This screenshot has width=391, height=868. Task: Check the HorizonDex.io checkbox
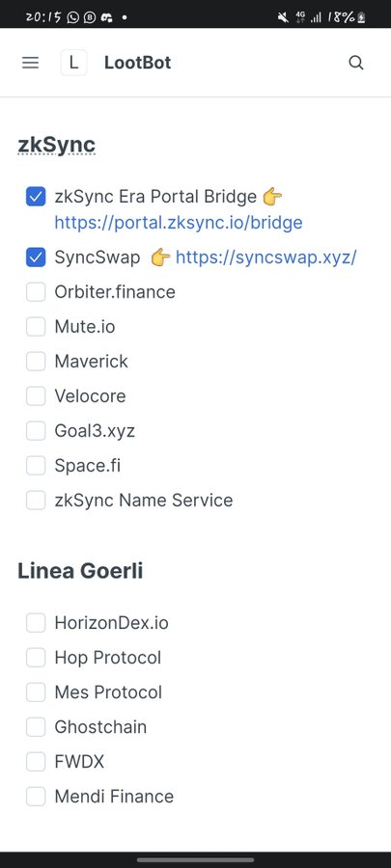point(36,623)
